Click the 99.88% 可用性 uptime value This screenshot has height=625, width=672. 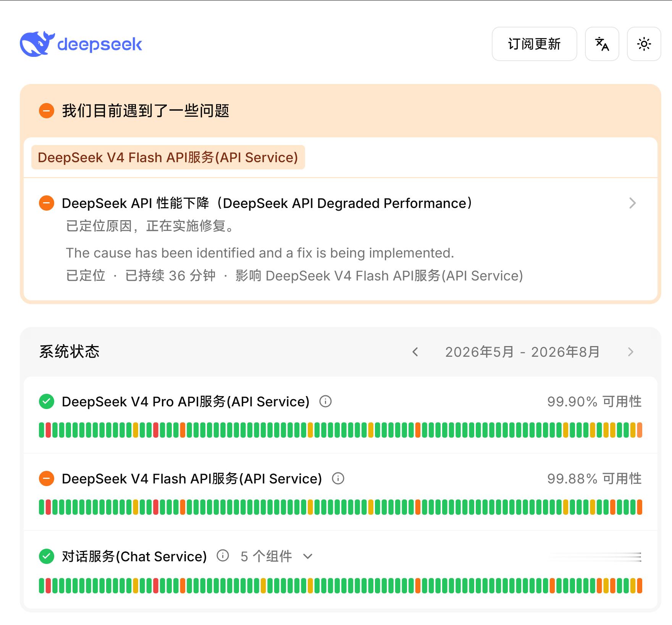point(594,478)
